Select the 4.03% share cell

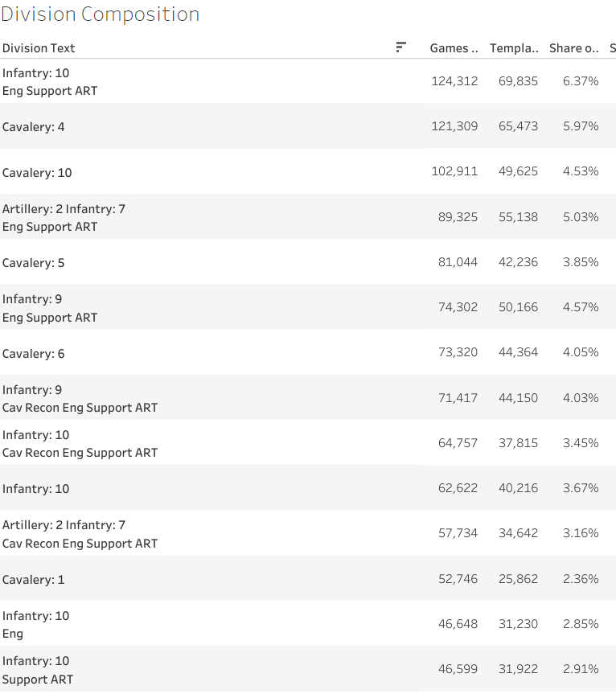coord(581,398)
